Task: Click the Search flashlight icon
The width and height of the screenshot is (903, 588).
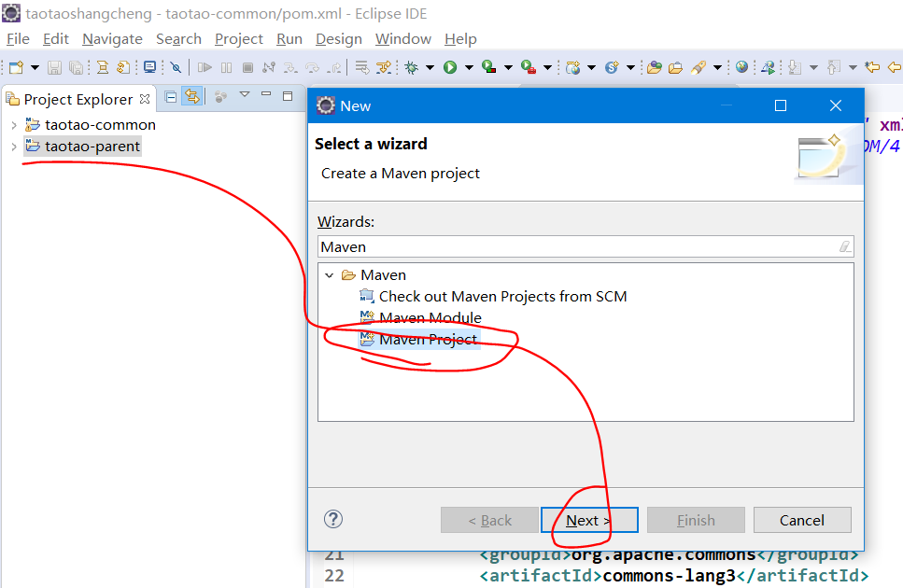Action: [698, 67]
